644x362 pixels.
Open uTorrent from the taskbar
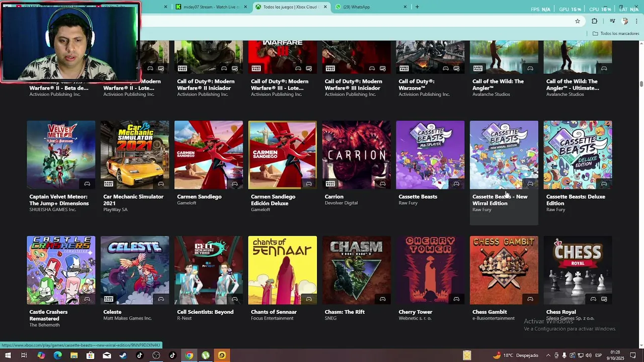coord(206,355)
